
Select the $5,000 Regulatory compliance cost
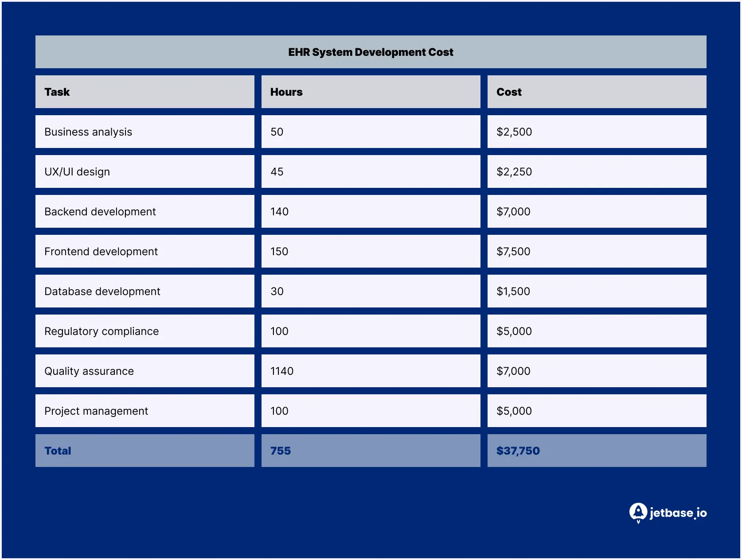tap(514, 331)
